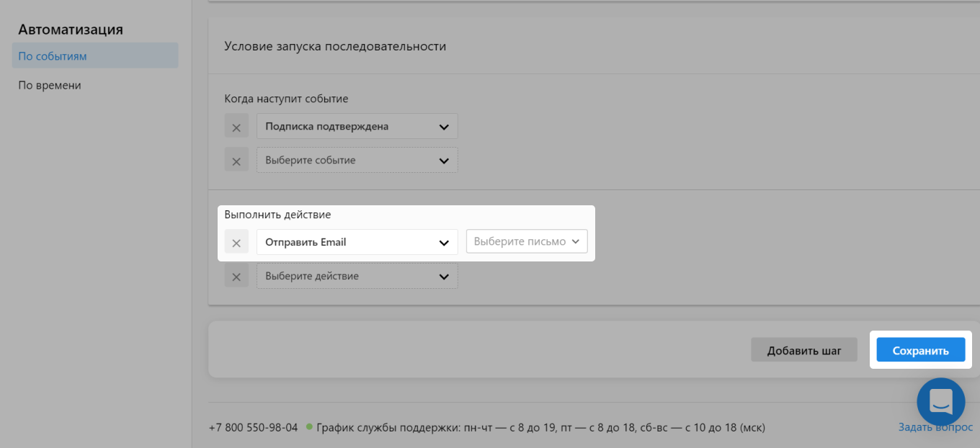This screenshot has width=980, height=448.
Task: Click the 'Сохранить' button
Action: pos(920,349)
